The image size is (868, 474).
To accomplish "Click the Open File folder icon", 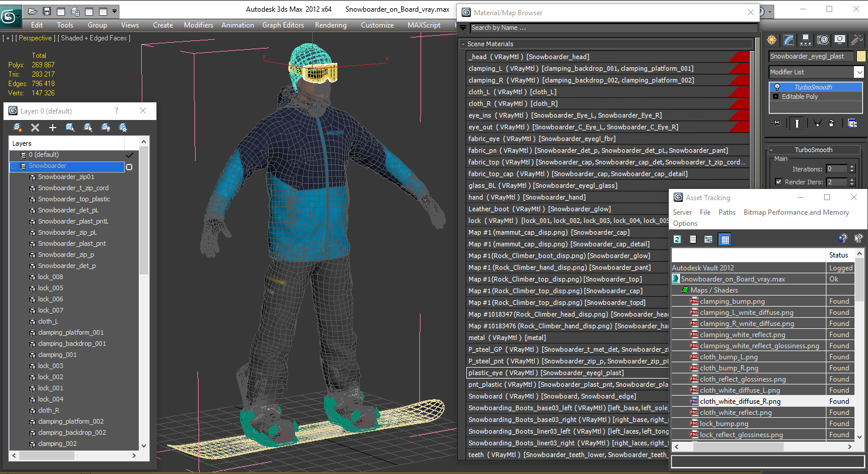I will (33, 11).
